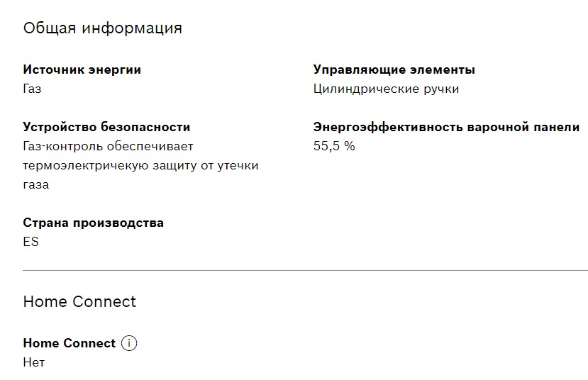Select the 'Энергоэффективность варочной панели' label
Screen dimensions: 588x380
(446, 127)
